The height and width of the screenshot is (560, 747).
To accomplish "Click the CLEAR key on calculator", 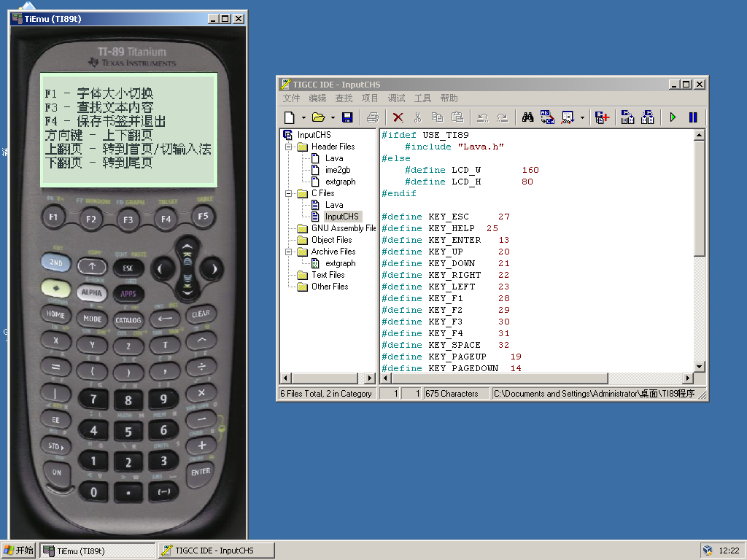I will click(201, 314).
